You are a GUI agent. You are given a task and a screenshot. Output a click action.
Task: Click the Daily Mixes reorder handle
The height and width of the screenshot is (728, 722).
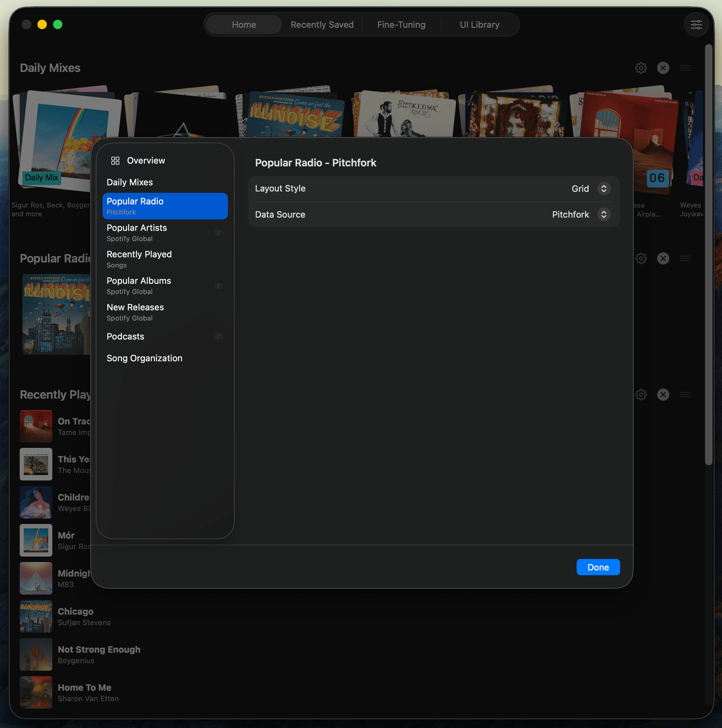[x=685, y=68]
